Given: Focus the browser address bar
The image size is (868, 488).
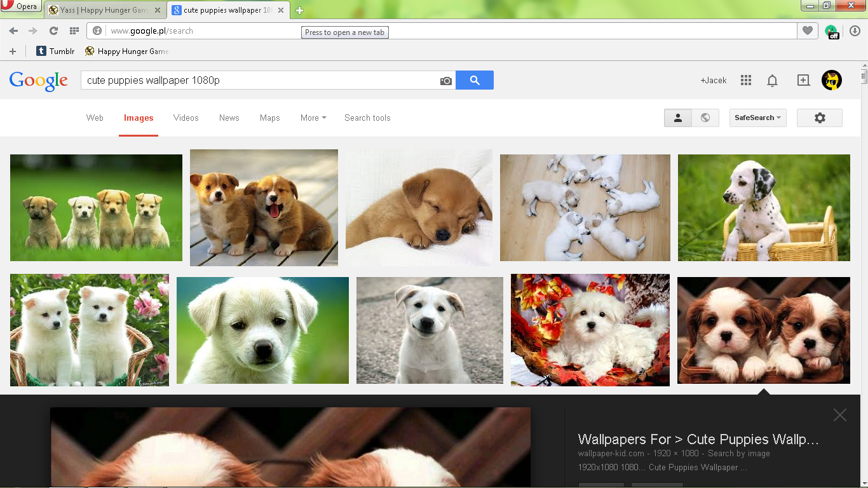Looking at the screenshot, I should point(442,30).
